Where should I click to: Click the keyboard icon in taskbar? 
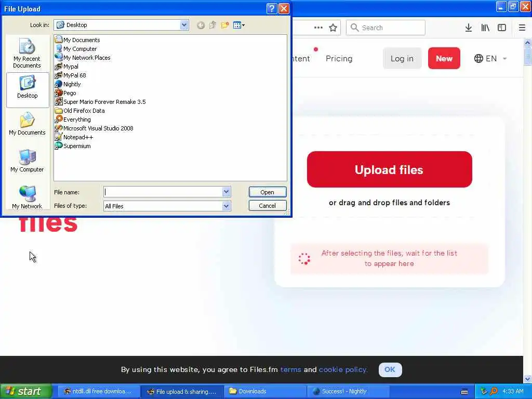pos(465,392)
